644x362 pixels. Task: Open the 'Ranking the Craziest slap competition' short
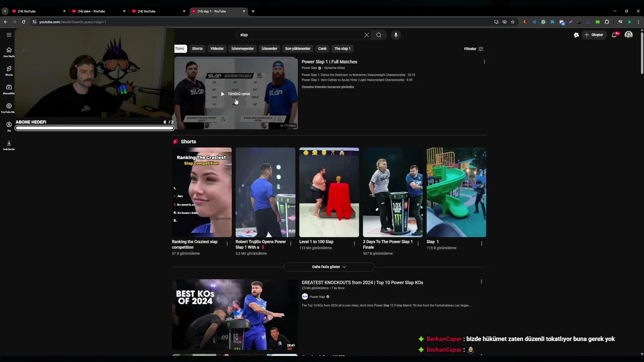point(202,192)
